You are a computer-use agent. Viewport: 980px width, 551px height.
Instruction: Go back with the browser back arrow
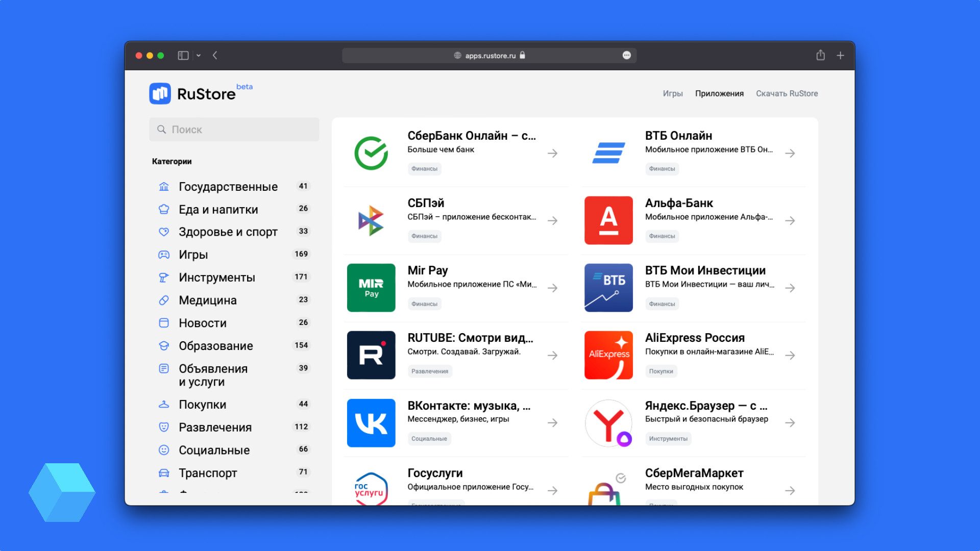click(215, 55)
